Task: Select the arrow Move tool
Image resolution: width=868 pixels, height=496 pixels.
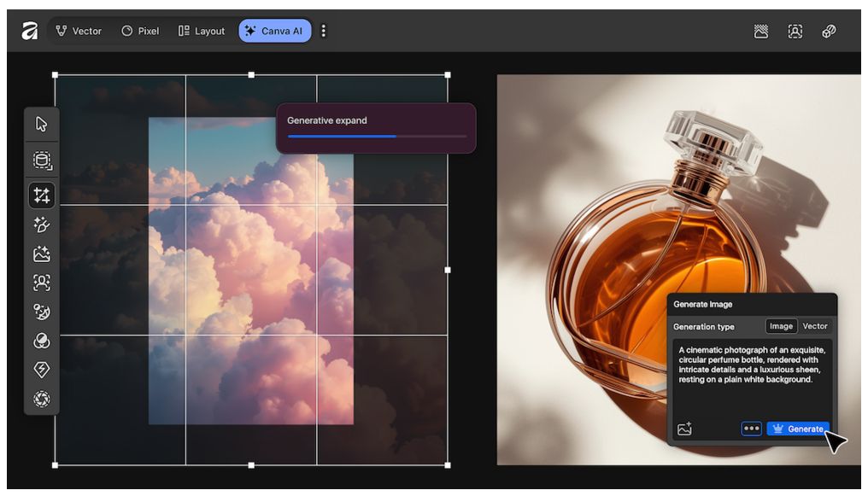Action: [x=41, y=125]
